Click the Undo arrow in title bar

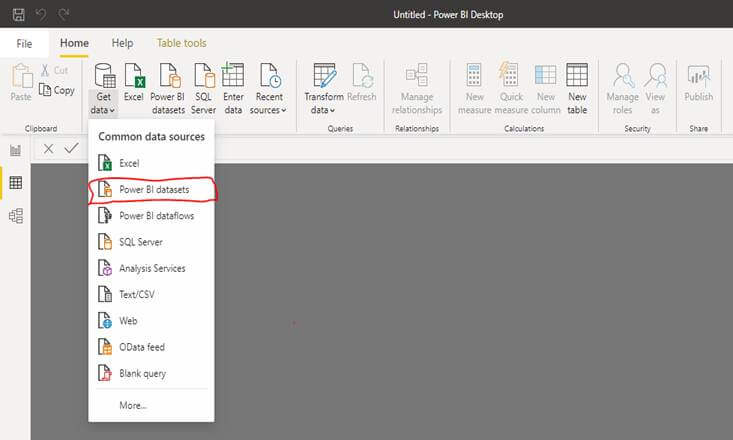click(41, 14)
